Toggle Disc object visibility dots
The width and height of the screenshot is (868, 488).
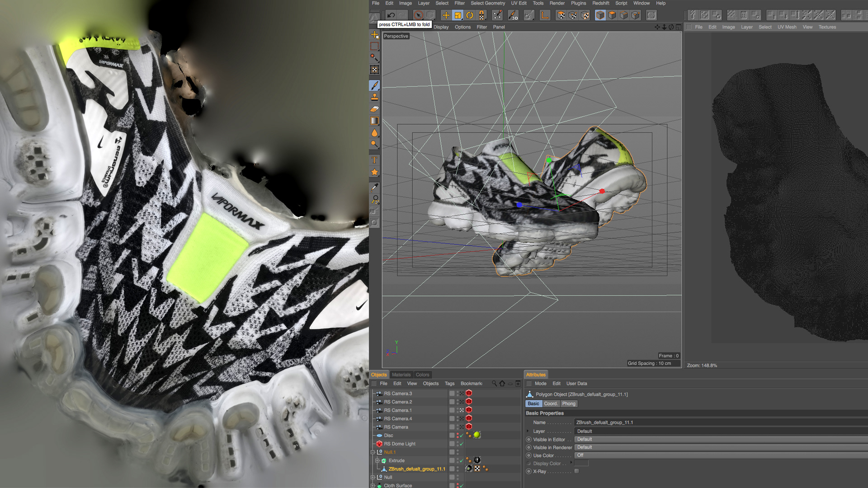pyautogui.click(x=457, y=435)
